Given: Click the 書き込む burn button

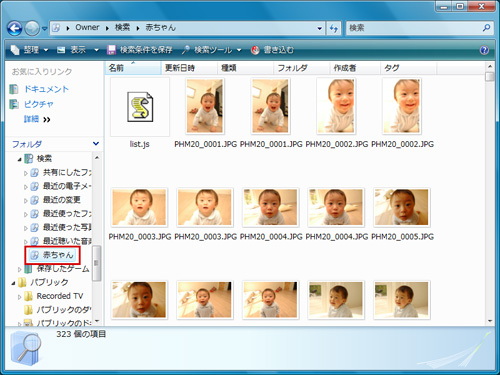Looking at the screenshot, I should (272, 50).
